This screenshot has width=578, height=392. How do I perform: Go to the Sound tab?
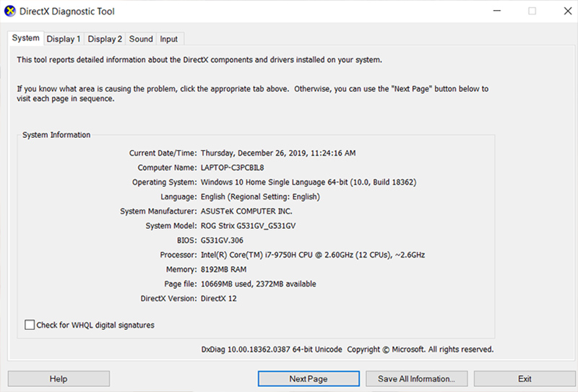pos(141,39)
